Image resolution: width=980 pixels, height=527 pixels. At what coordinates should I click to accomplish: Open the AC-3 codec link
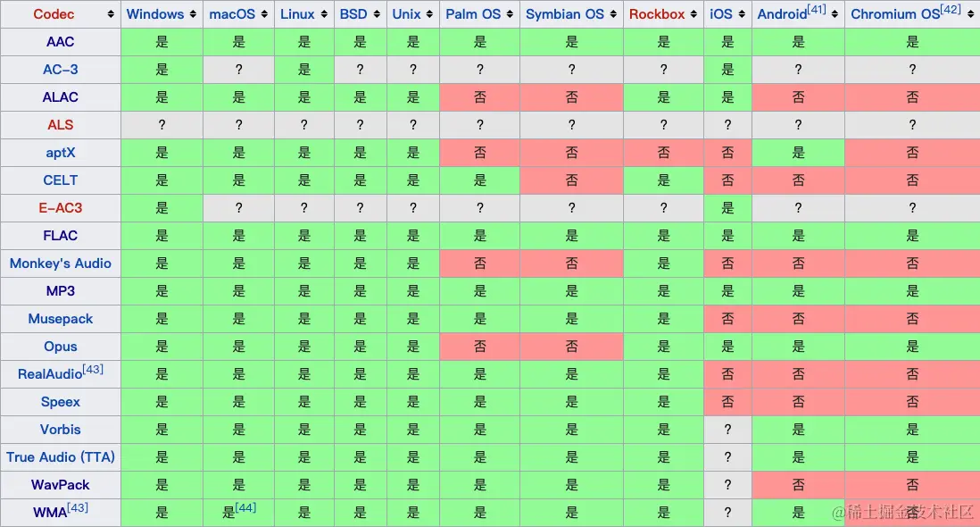coord(60,70)
